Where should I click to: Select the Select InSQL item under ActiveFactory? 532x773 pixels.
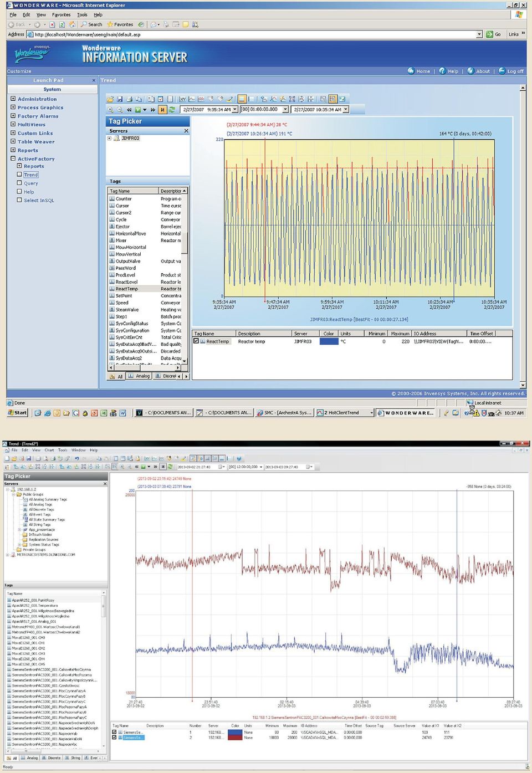[x=39, y=201]
